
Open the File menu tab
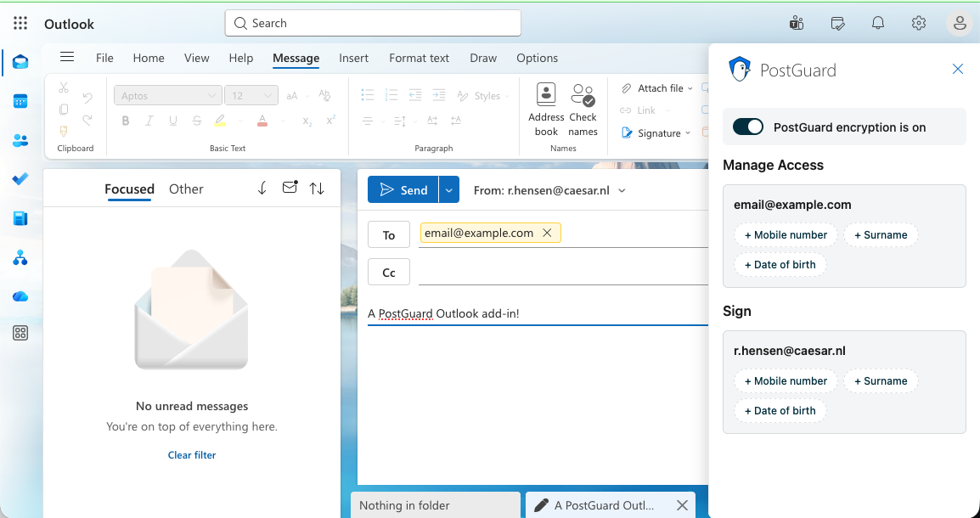coord(104,58)
